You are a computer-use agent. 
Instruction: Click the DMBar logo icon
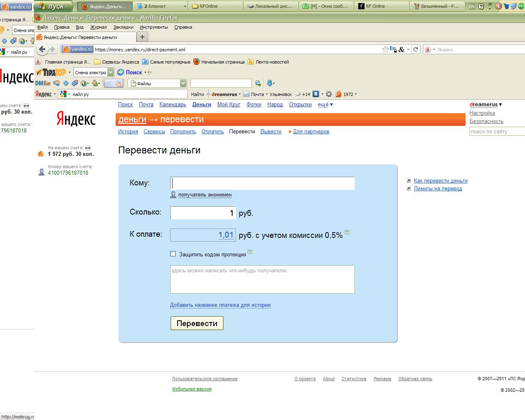tap(43, 83)
